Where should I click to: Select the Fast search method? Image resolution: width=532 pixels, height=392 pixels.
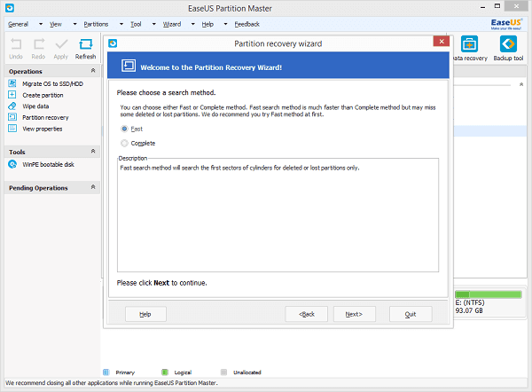click(124, 129)
